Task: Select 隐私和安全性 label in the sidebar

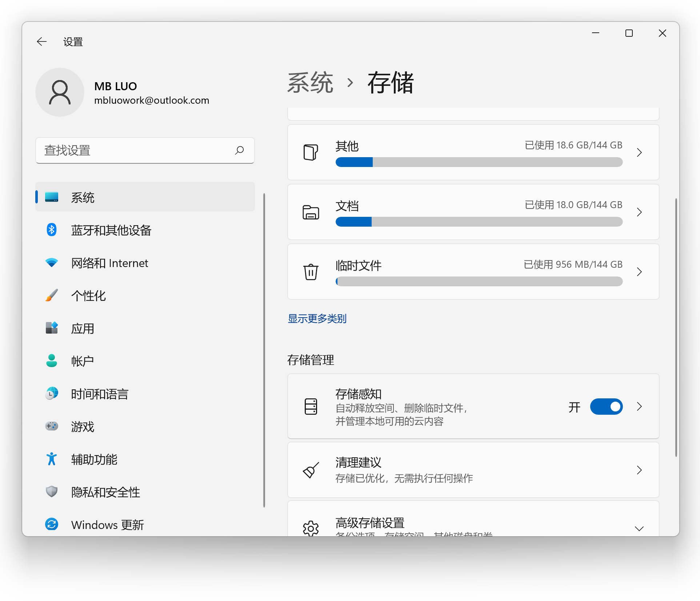Action: click(x=105, y=492)
